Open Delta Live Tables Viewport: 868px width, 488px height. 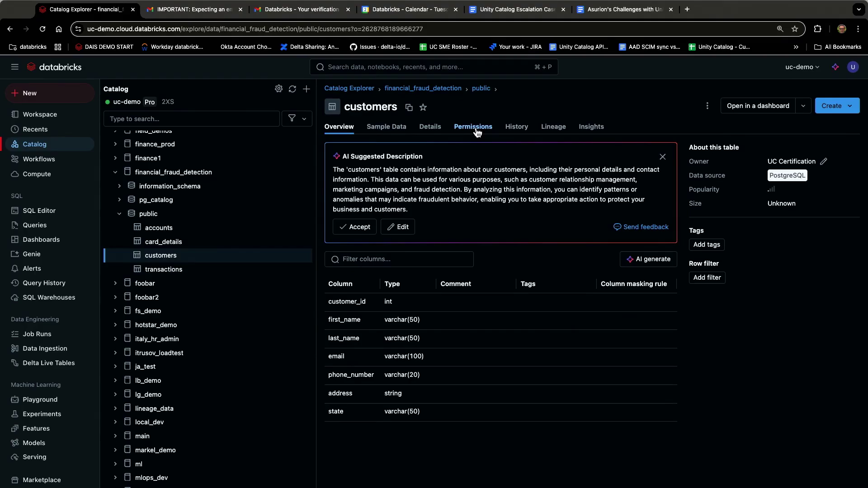[49, 363]
